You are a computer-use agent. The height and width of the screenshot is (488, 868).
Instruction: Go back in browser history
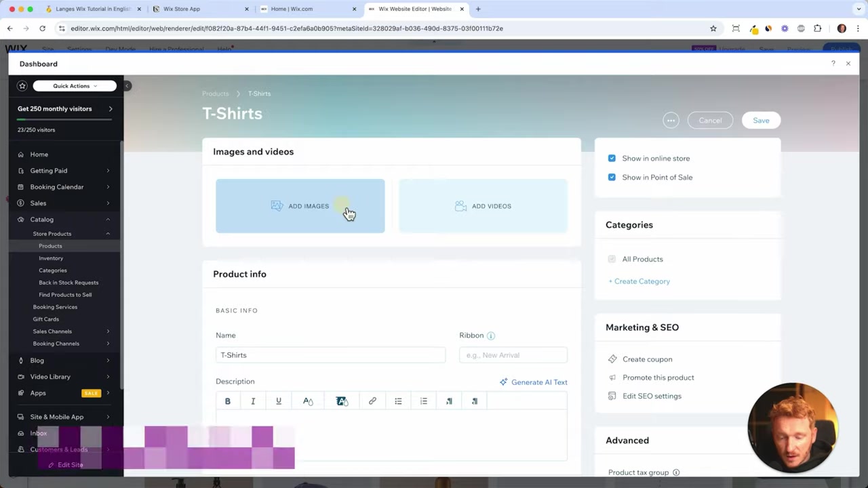tap(9, 28)
